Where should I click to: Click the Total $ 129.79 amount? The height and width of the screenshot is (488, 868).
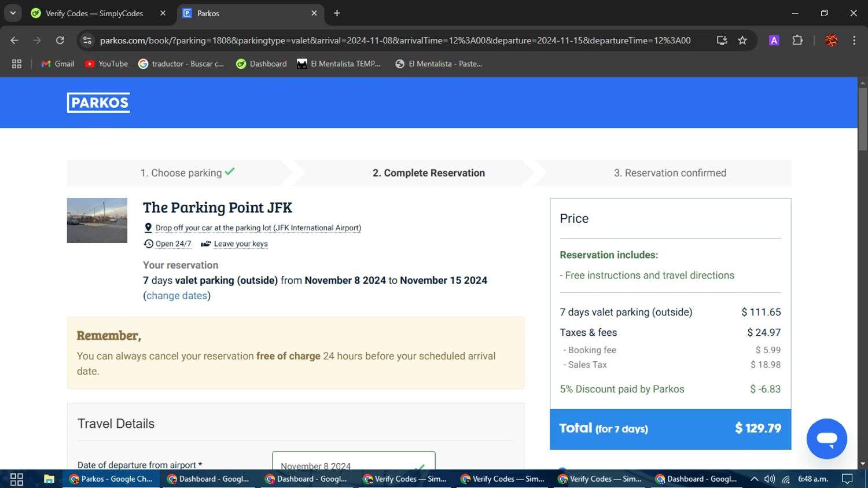point(758,428)
